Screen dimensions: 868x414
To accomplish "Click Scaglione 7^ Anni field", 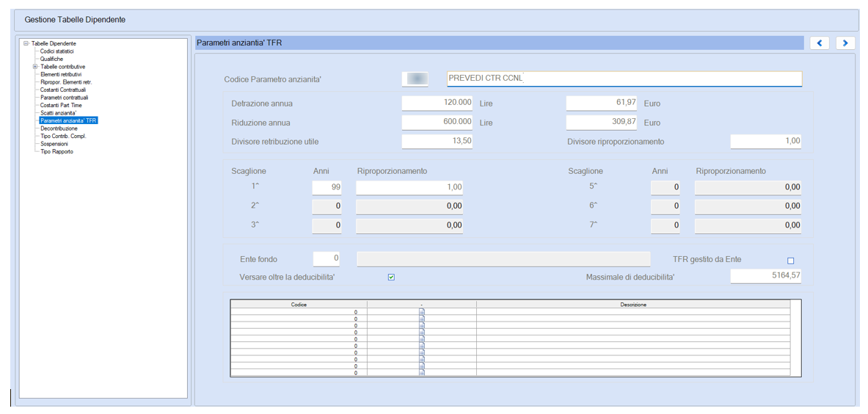I will [x=665, y=225].
